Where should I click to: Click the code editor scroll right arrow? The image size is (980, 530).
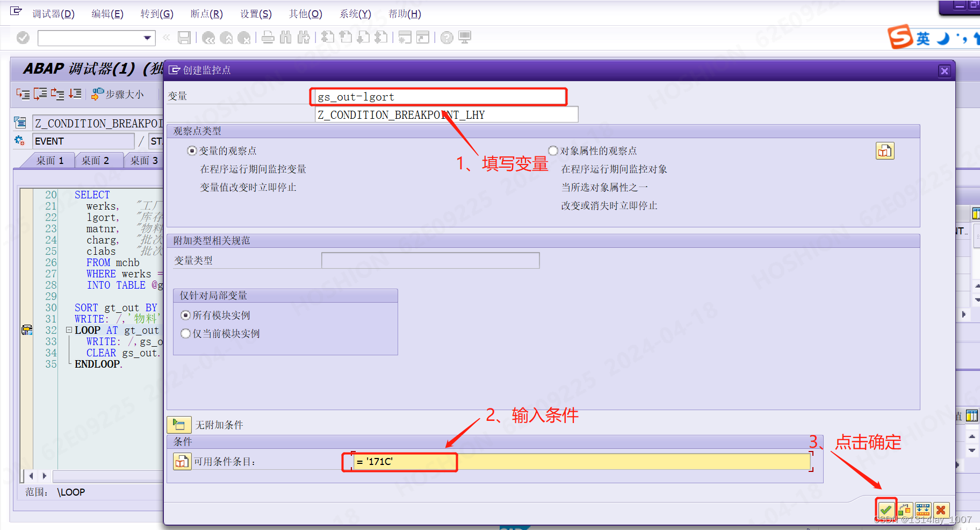(x=44, y=476)
